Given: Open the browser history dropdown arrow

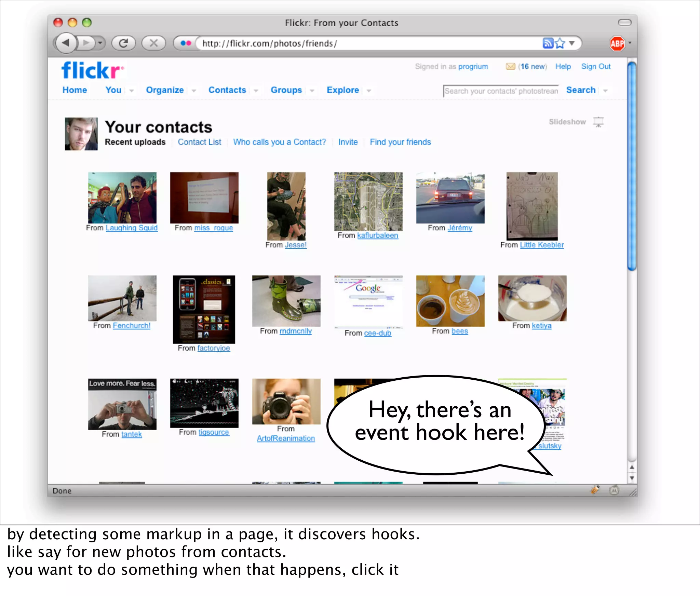Looking at the screenshot, I should (100, 43).
